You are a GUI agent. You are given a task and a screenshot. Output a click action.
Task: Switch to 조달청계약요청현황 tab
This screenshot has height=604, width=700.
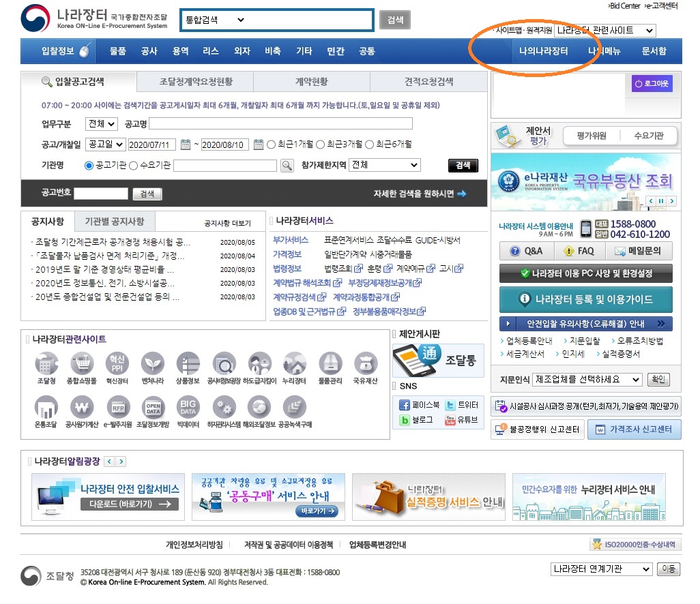pyautogui.click(x=196, y=82)
